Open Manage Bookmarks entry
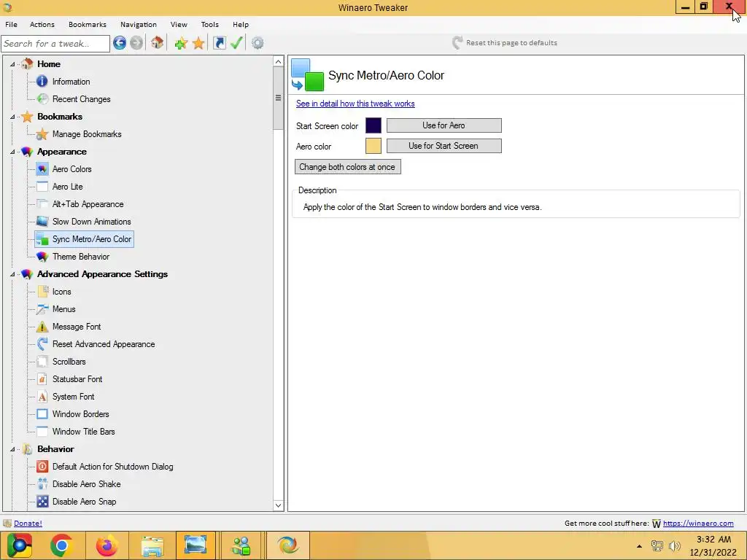 (x=87, y=134)
